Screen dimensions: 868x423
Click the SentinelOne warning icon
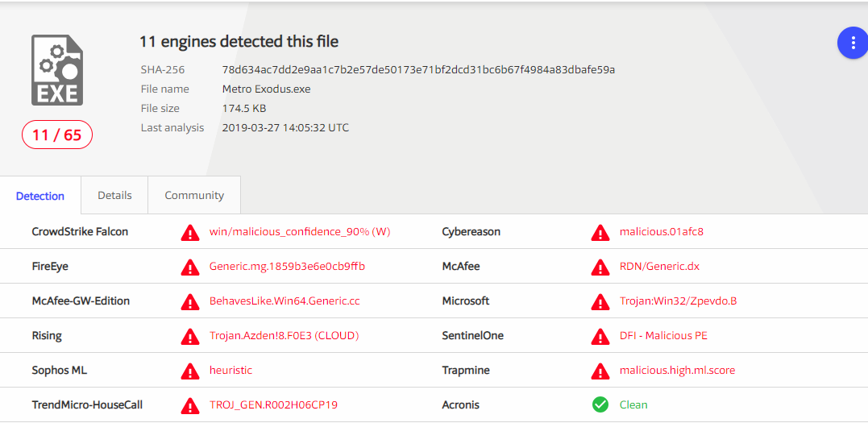[x=600, y=337]
